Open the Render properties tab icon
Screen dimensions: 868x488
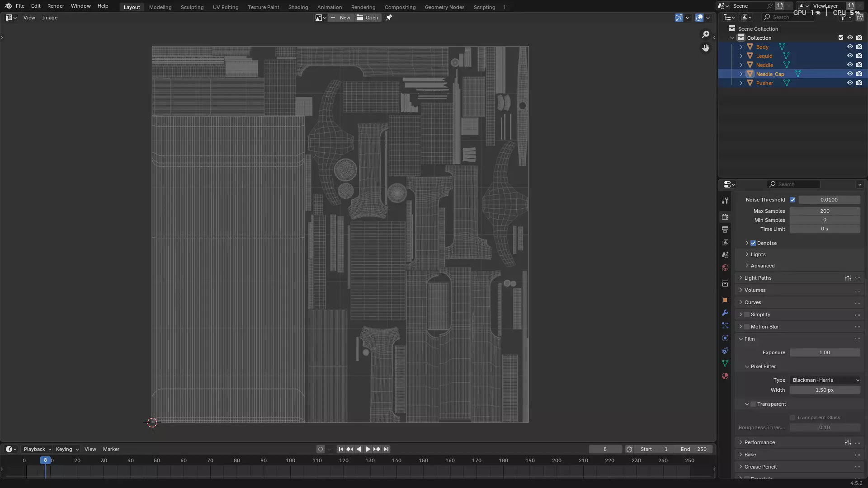click(725, 217)
